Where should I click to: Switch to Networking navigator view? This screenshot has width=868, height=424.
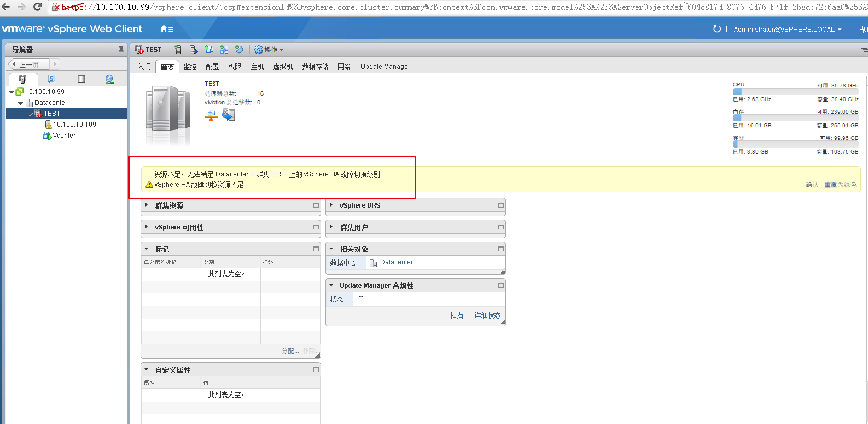109,79
